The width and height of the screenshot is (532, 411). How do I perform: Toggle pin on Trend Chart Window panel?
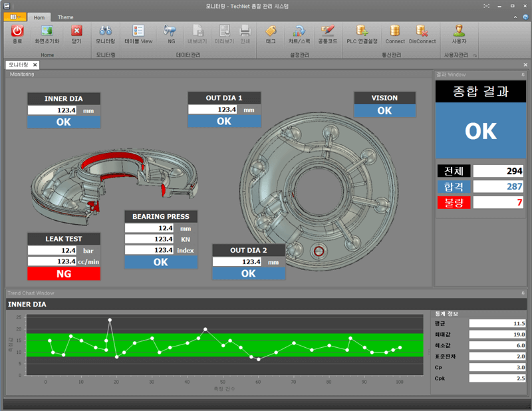coord(523,293)
